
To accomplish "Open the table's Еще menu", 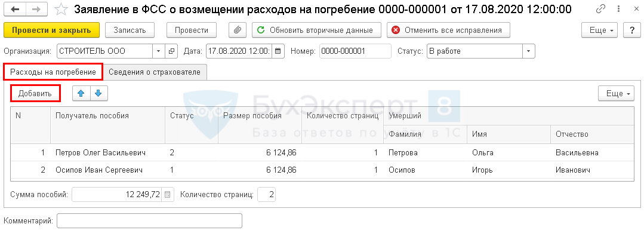I will [617, 94].
